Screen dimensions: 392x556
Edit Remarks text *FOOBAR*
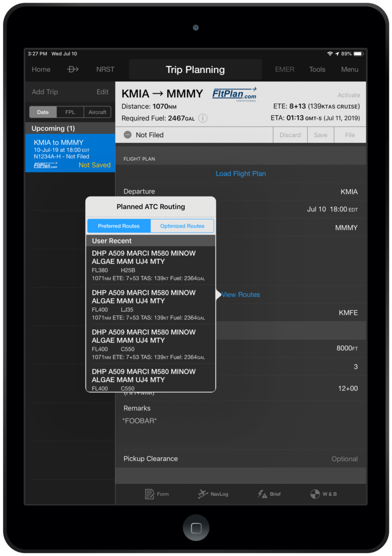140,421
